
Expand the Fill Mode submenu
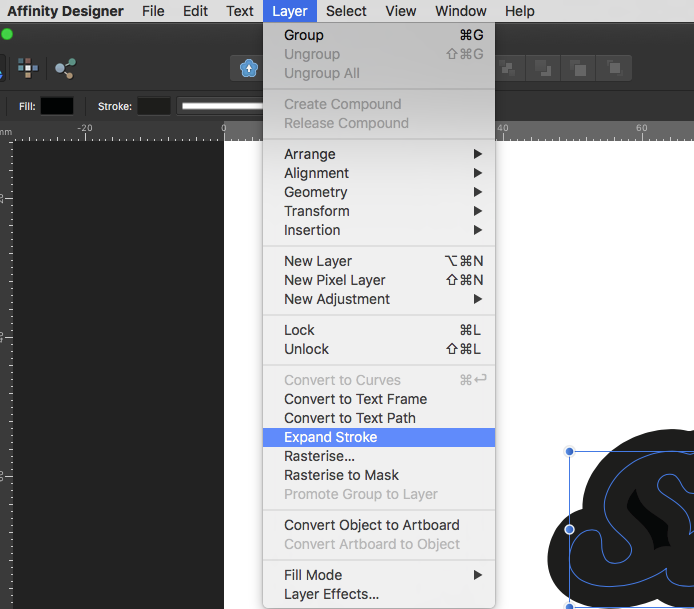coord(379,575)
